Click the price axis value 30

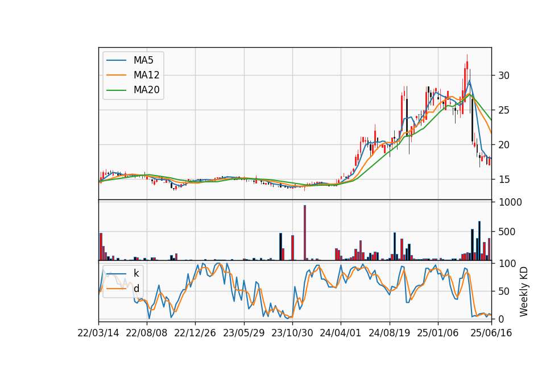click(x=503, y=76)
